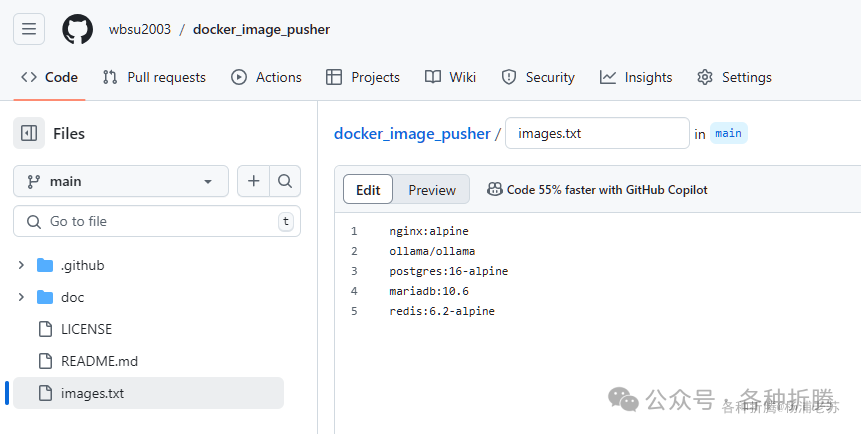Open Code 55% faster with GitHub Copilot link
This screenshot has height=434, width=861.
(x=607, y=190)
